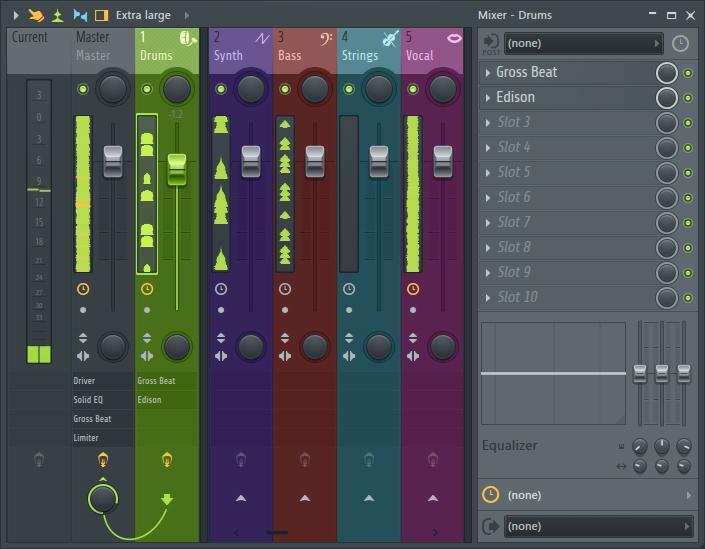
Task: Open the audio input dropdown at top
Action: click(x=584, y=44)
